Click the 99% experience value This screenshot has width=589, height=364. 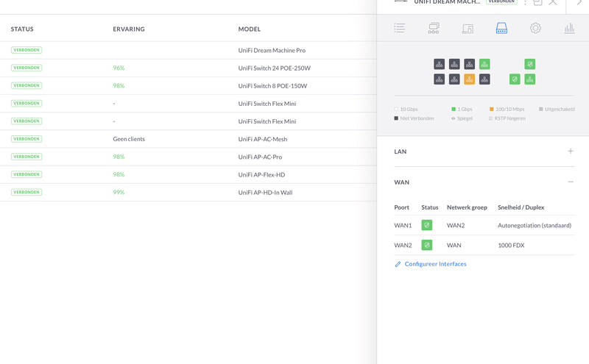click(119, 192)
